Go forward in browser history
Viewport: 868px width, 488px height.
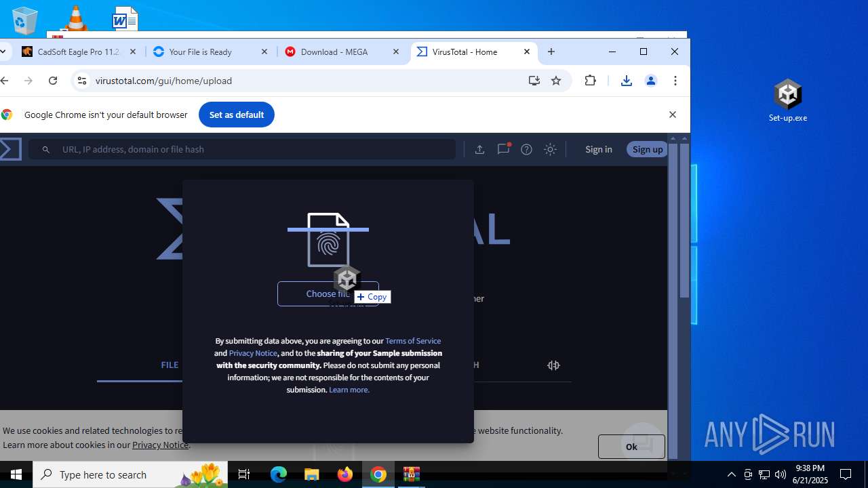[x=28, y=81]
